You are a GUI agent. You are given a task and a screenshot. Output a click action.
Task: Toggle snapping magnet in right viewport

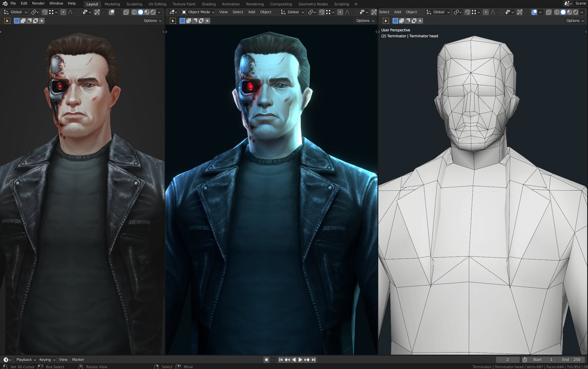pyautogui.click(x=467, y=12)
